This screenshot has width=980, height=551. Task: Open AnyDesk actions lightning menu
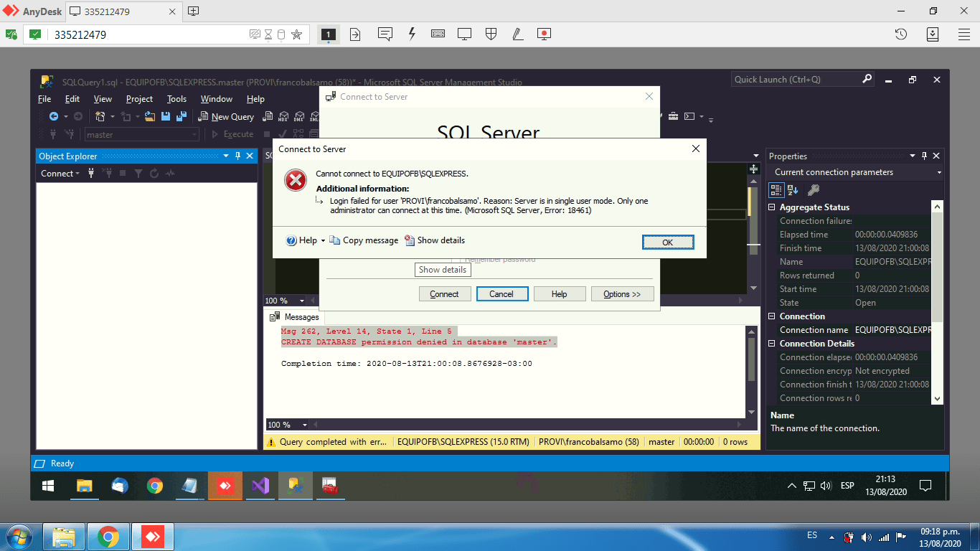412,34
